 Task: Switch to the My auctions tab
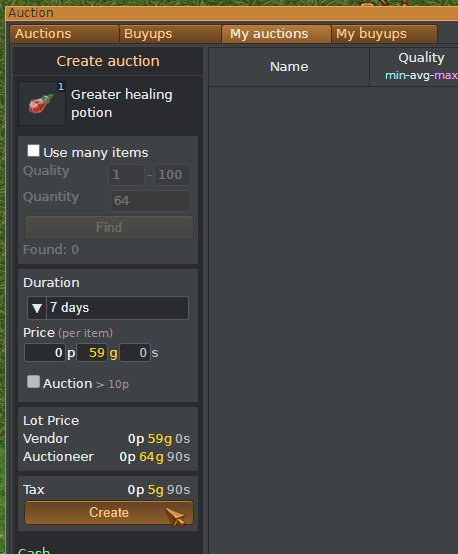[x=276, y=34]
